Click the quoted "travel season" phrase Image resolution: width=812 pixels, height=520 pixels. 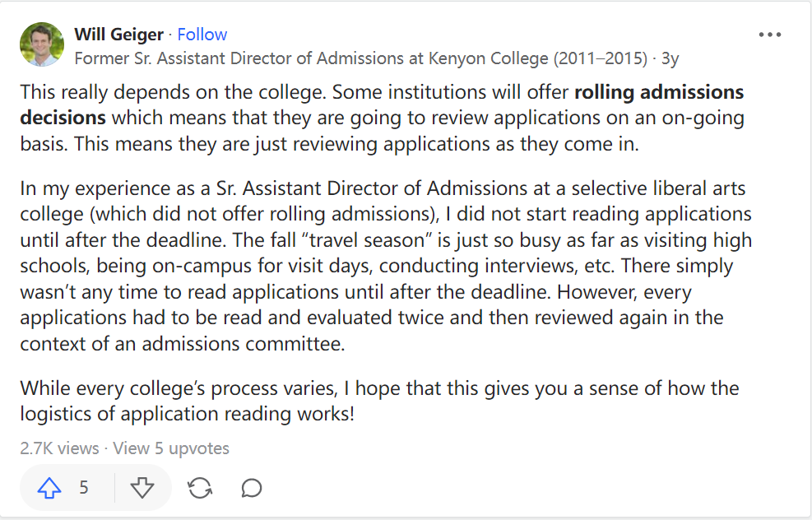pos(439,241)
